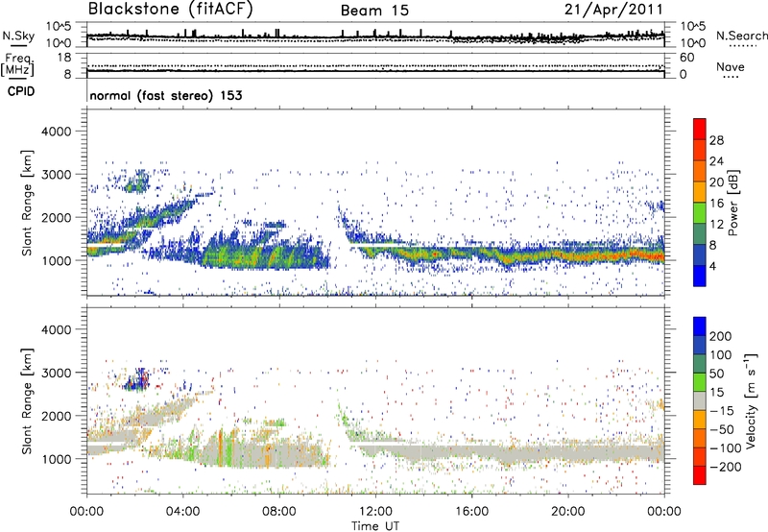Click the "16" power color bar label

(716, 204)
